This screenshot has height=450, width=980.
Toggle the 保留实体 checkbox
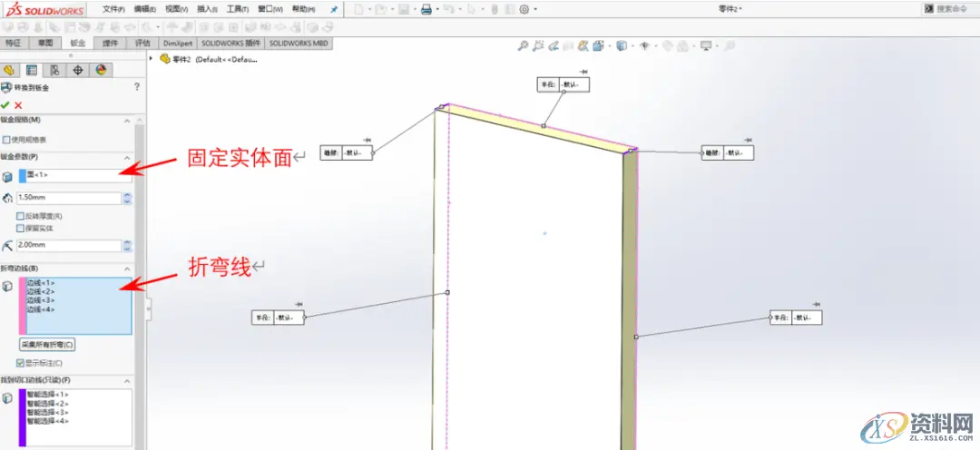point(21,229)
